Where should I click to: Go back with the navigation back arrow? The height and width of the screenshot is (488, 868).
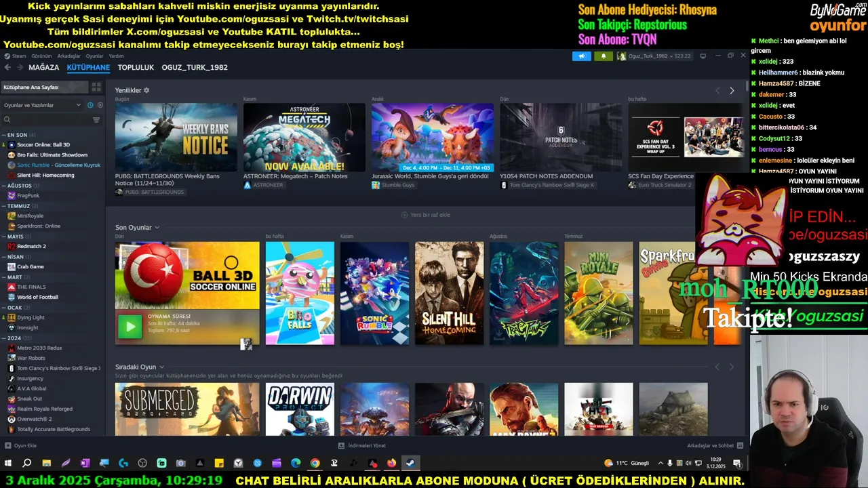pyautogui.click(x=8, y=67)
